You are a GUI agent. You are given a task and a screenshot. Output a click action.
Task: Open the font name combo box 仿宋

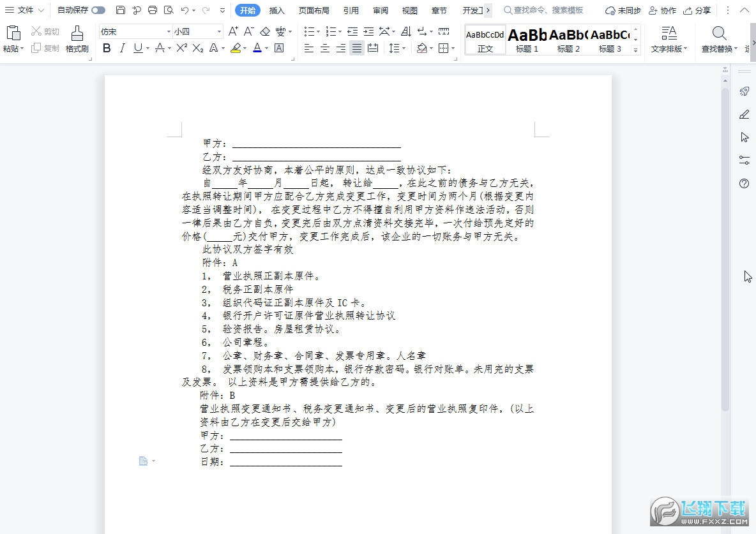135,31
